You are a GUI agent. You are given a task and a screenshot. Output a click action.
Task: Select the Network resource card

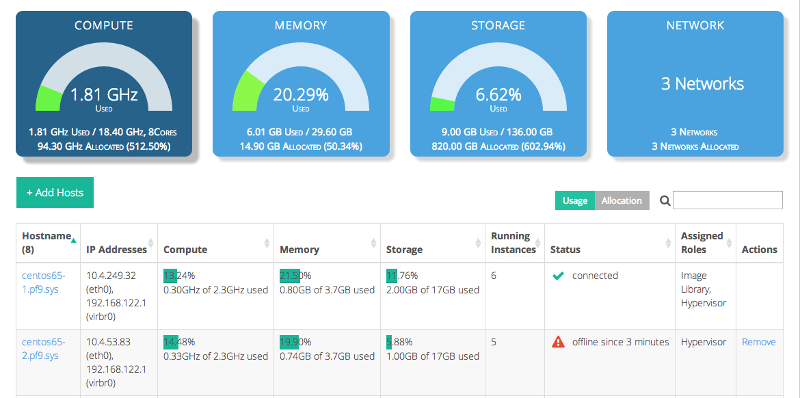pyautogui.click(x=695, y=84)
